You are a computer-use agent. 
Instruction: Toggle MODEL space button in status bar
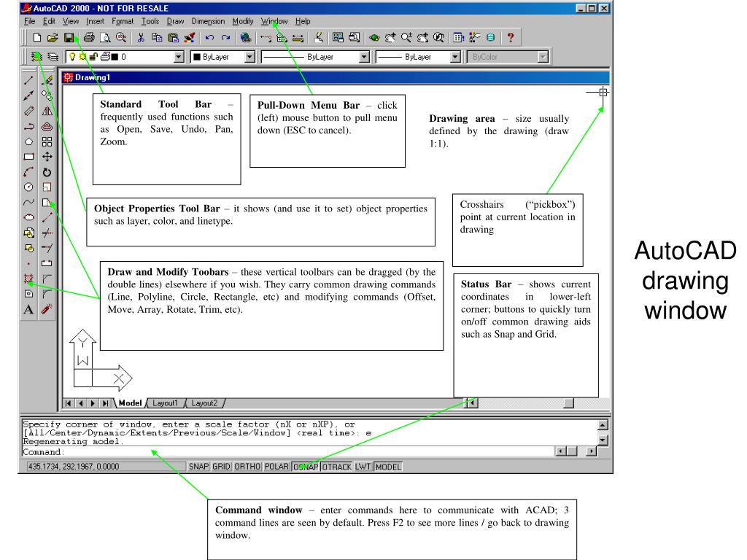click(388, 467)
